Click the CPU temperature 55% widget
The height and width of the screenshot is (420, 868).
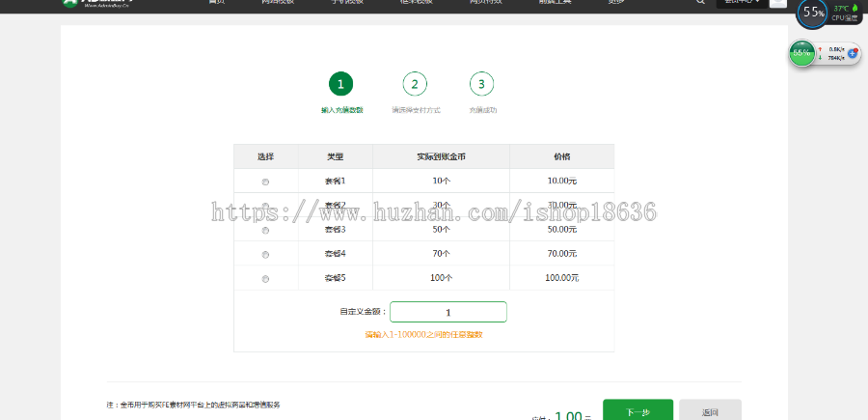(813, 13)
